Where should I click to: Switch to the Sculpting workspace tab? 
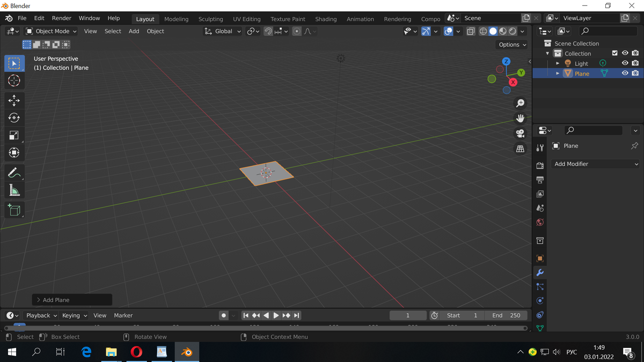pos(210,19)
